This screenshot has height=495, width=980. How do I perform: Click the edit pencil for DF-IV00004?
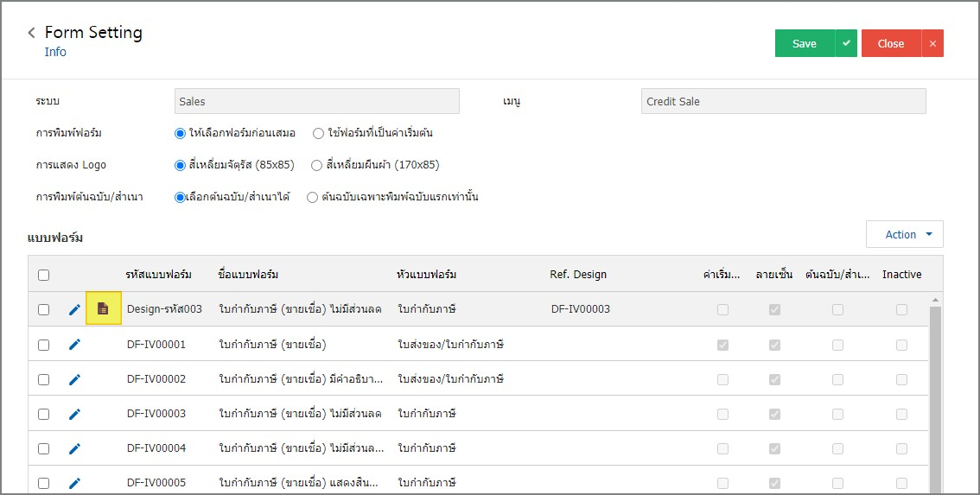coord(74,447)
